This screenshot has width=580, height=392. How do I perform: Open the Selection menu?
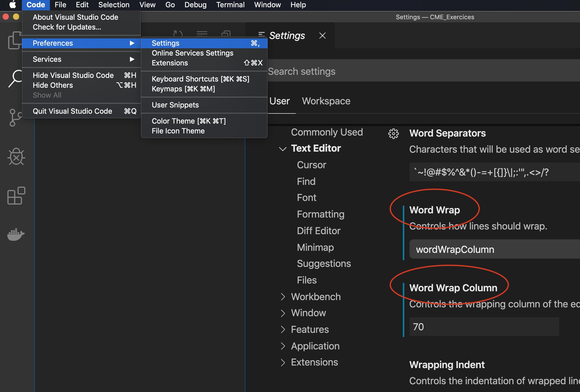click(114, 5)
